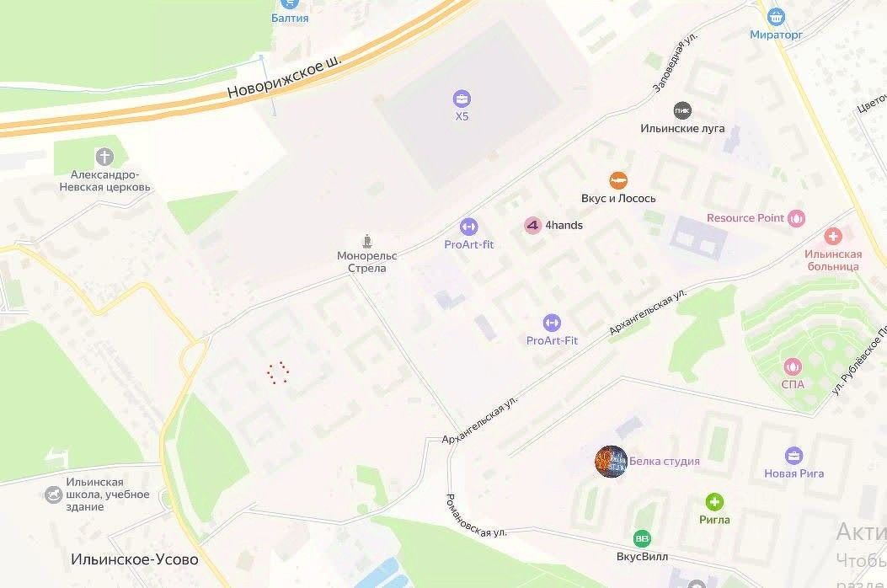
Task: Click the Балтия marker label
Action: pos(290,18)
